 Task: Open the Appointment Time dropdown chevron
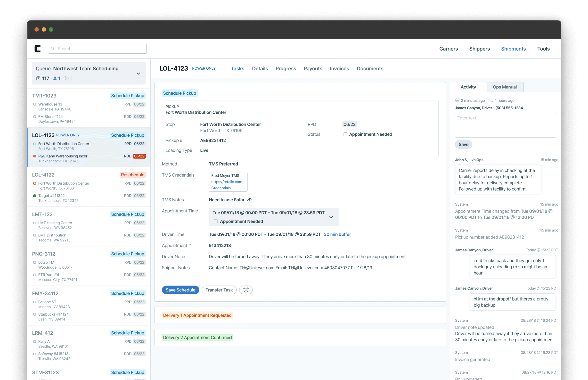click(331, 217)
